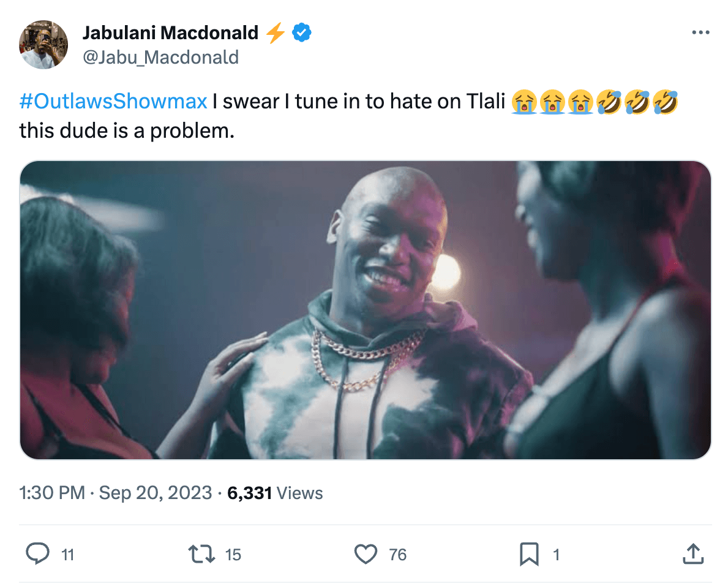Image resolution: width=728 pixels, height=586 pixels.
Task: Open the embedded tweet image
Action: click(366, 310)
